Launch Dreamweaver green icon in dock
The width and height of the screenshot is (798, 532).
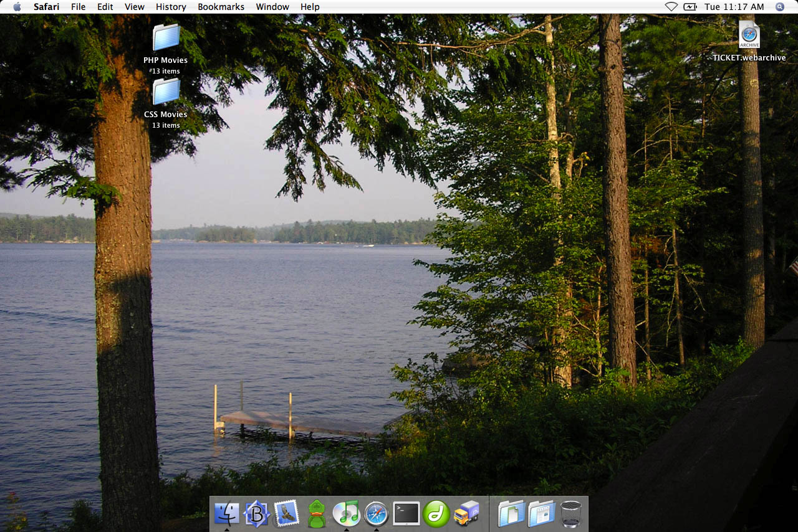(x=436, y=514)
